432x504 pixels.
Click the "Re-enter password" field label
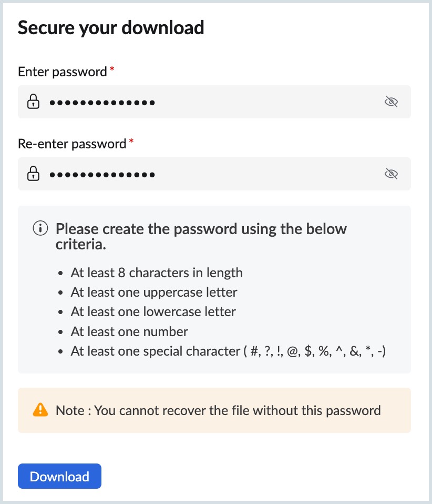coord(72,144)
